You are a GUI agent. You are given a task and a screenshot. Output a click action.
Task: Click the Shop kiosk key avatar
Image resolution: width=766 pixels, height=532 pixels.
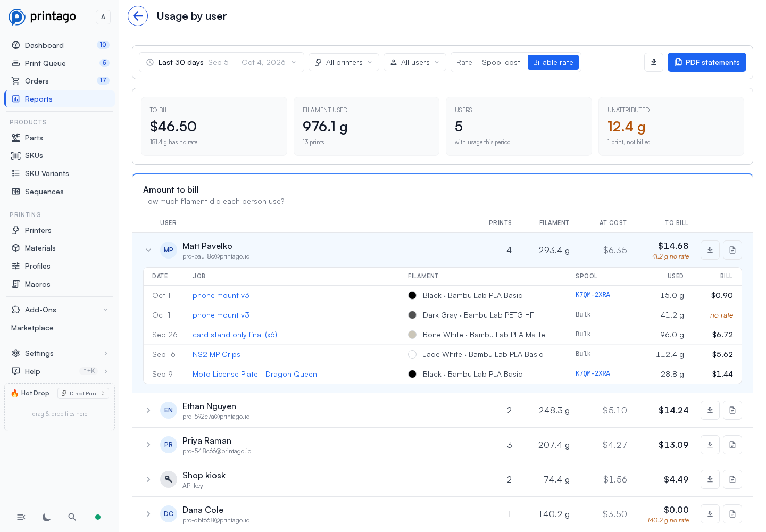(169, 479)
